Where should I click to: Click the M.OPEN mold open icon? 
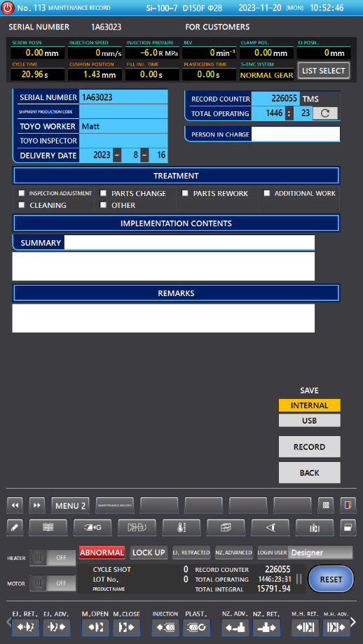point(95,628)
